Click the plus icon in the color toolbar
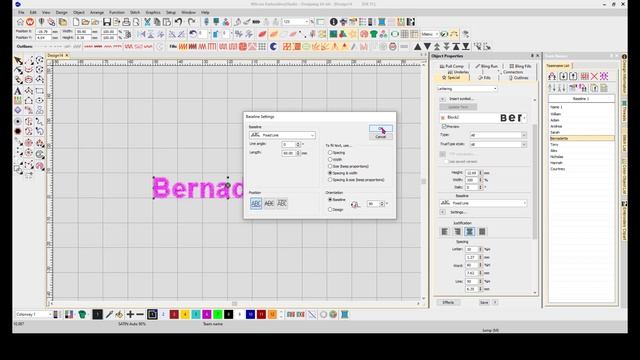This screenshot has height=360, width=640. [x=130, y=314]
